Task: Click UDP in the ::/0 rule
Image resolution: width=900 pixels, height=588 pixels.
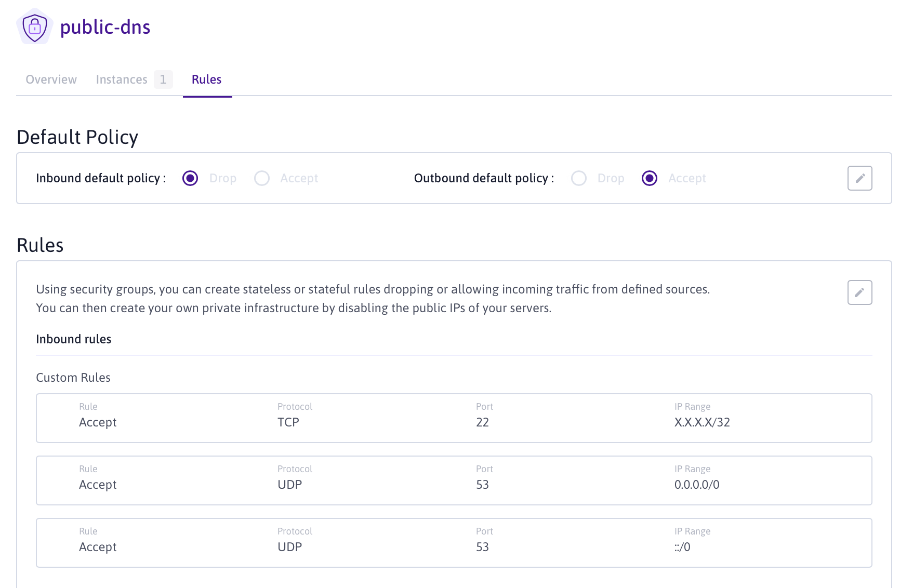Action: (289, 547)
